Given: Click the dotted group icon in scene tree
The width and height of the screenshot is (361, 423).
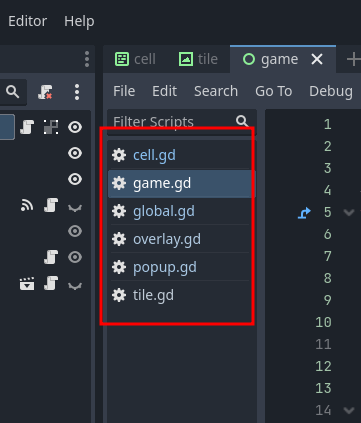Looking at the screenshot, I should tap(51, 127).
